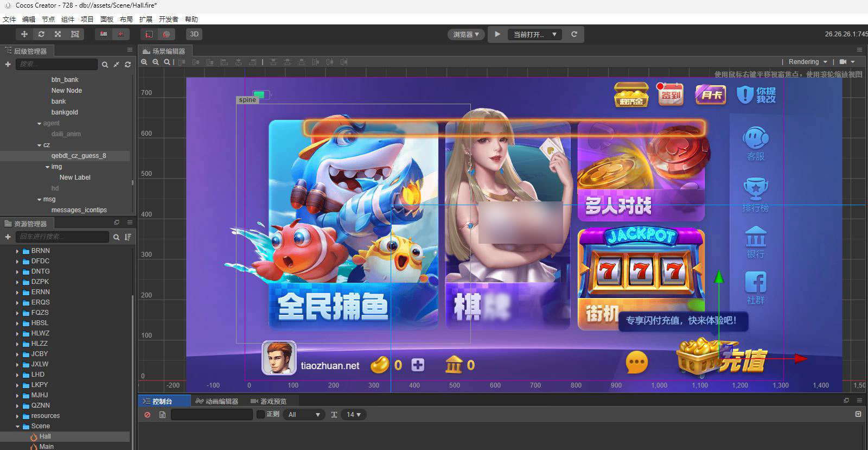
Task: Add a new node in hierarchy panel
Action: [8, 64]
